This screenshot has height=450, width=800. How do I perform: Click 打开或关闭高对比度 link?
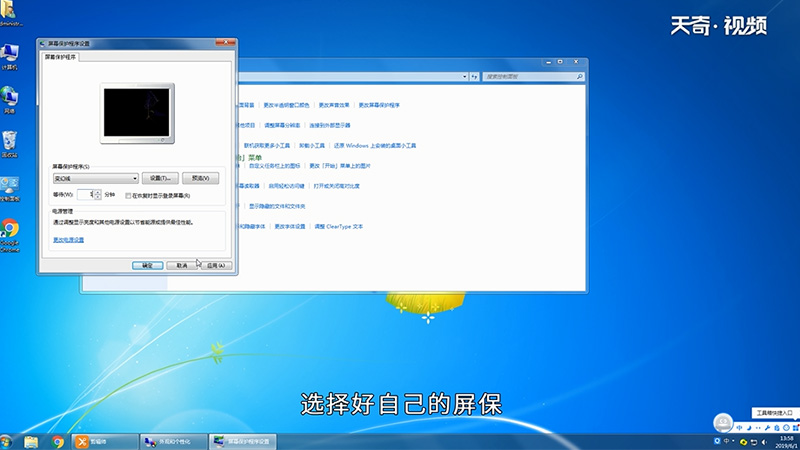(x=337, y=186)
